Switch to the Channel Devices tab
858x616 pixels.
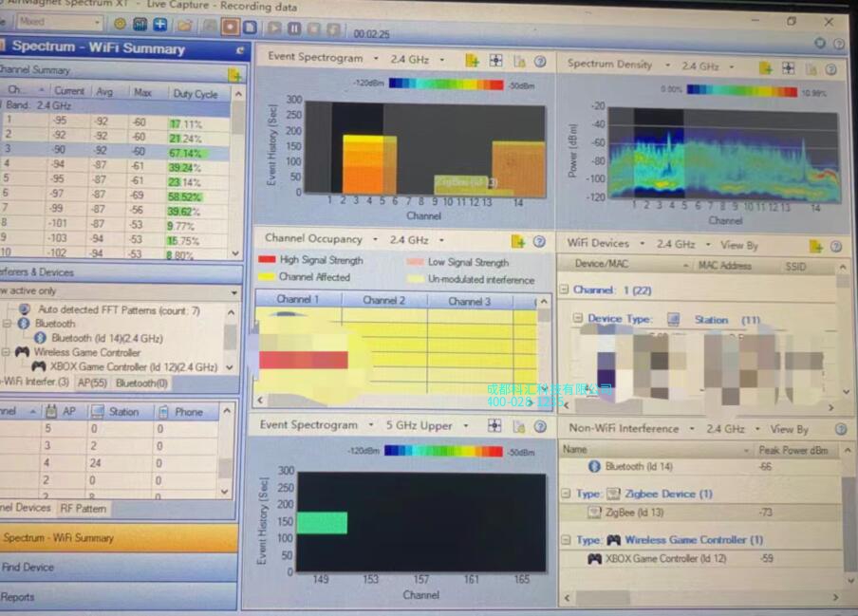coord(26,508)
